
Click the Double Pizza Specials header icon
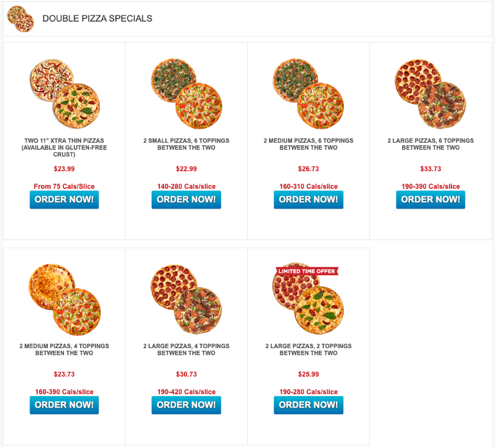point(20,19)
